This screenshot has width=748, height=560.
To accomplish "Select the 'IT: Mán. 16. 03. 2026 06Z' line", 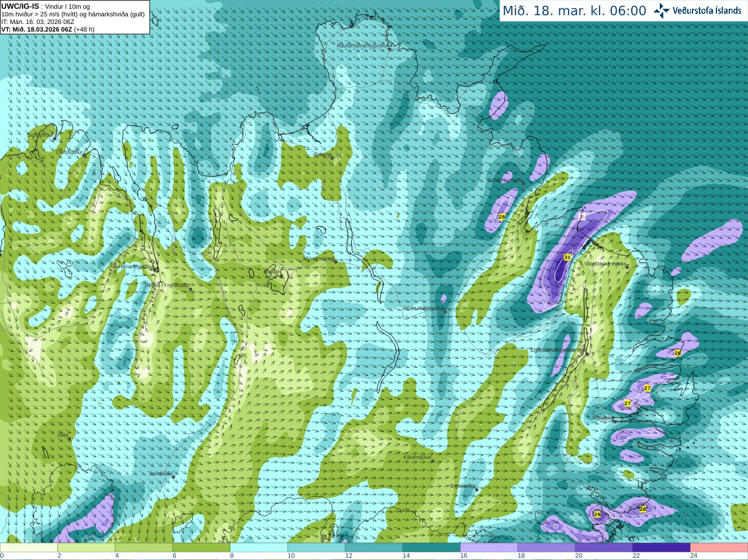I will tap(38, 22).
